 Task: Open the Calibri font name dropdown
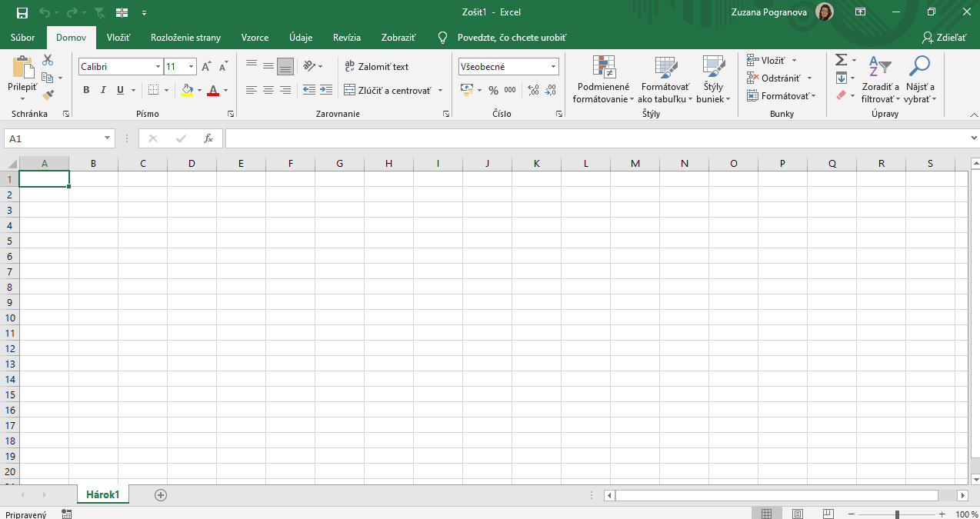tap(158, 67)
